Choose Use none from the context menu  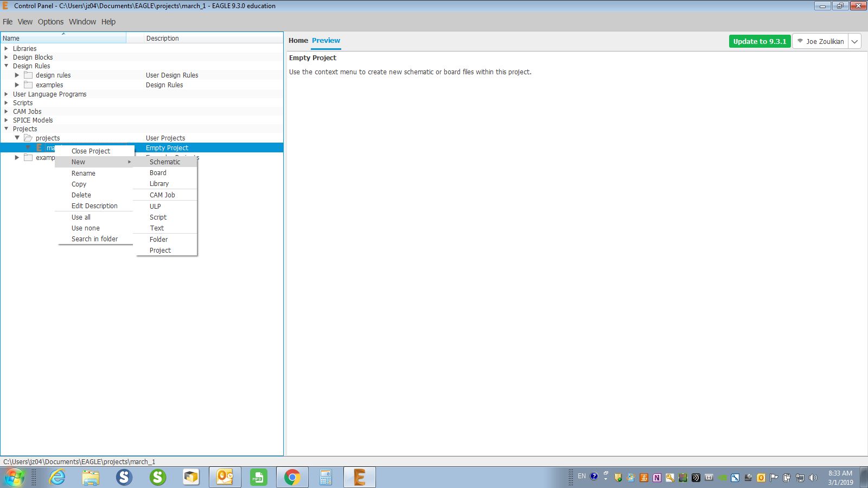95,228
